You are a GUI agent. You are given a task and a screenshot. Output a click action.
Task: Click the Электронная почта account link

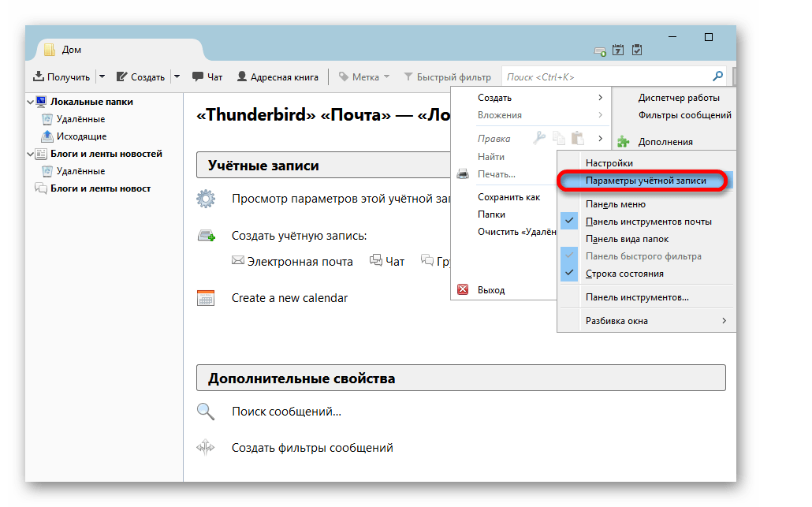[292, 261]
